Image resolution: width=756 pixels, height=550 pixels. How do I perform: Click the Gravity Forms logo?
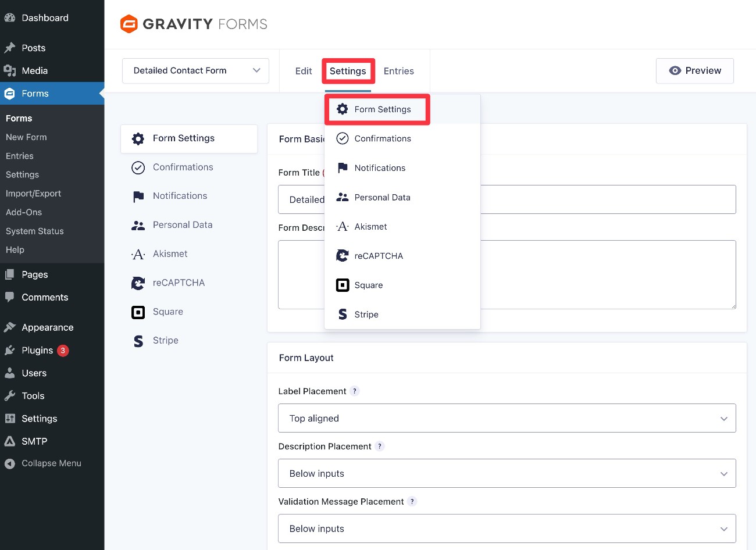[193, 24]
